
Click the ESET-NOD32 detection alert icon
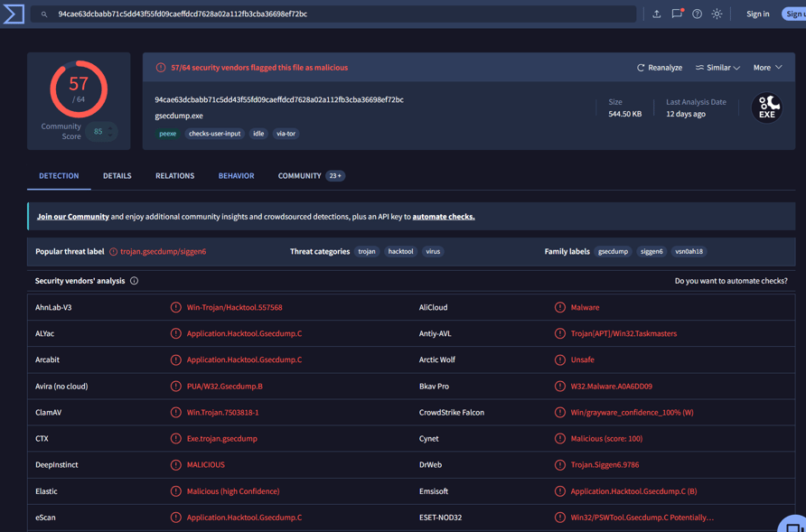click(x=560, y=518)
